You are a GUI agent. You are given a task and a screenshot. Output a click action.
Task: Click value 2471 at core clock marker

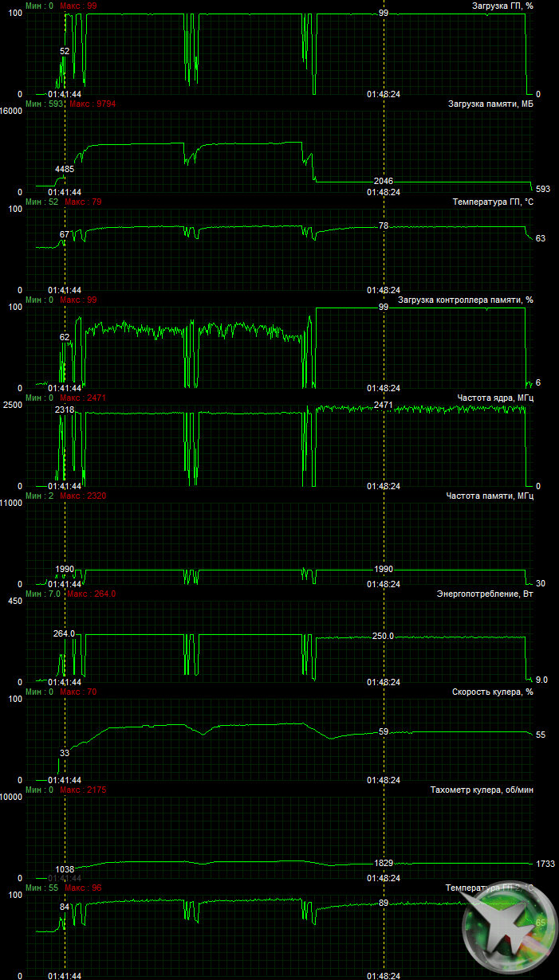(384, 406)
